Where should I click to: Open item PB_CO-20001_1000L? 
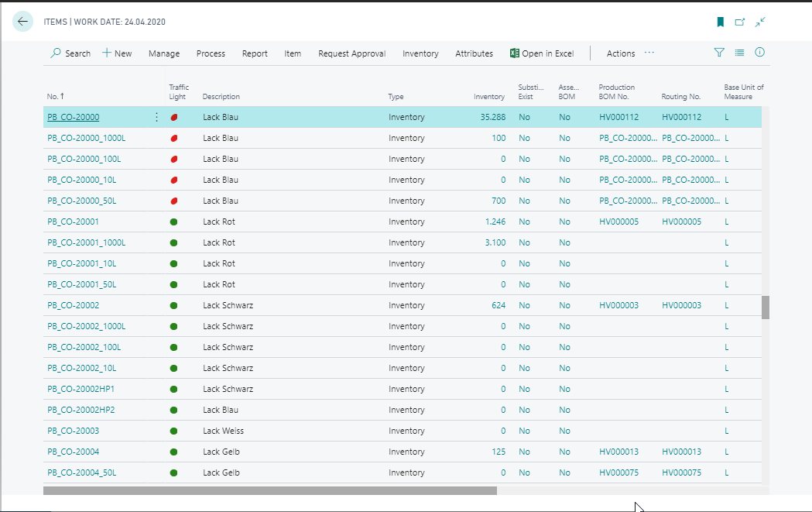[87, 242]
